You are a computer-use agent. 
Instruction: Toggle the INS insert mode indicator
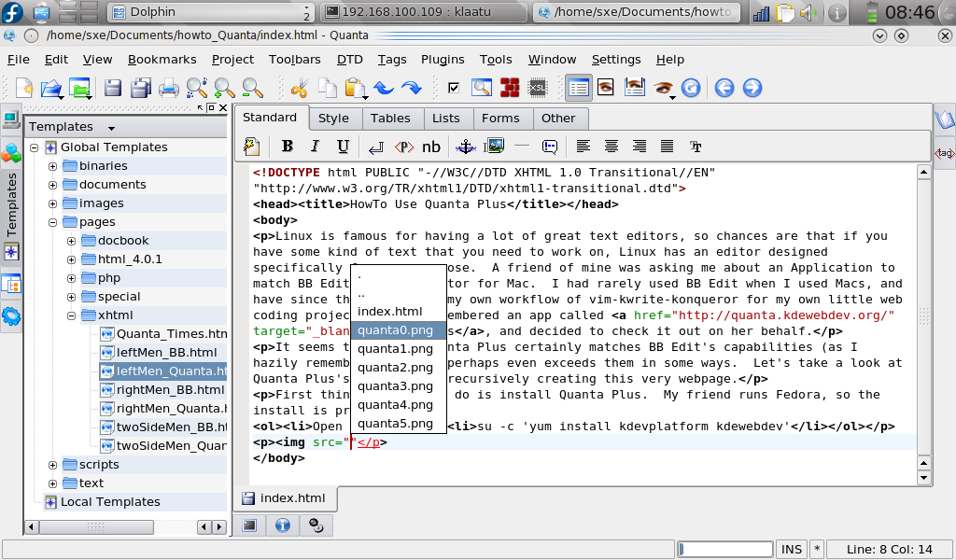point(792,549)
